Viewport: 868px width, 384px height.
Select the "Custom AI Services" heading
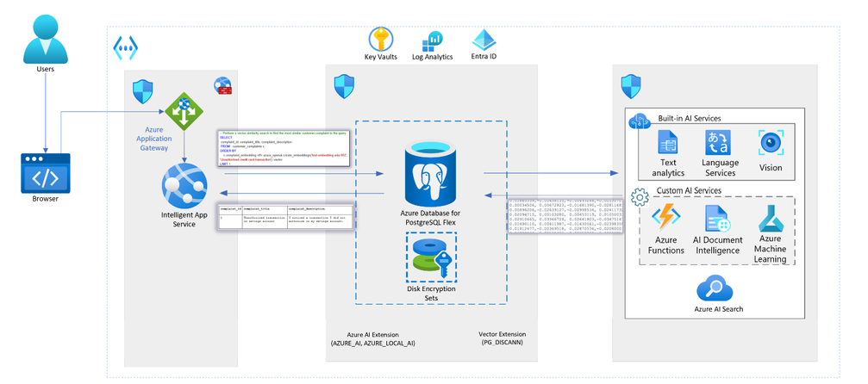pos(689,190)
